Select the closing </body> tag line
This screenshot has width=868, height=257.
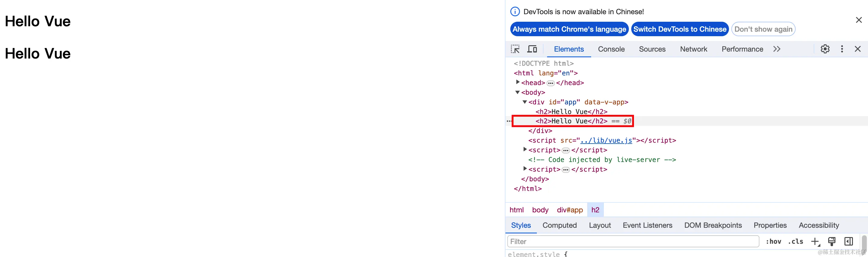pyautogui.click(x=535, y=179)
